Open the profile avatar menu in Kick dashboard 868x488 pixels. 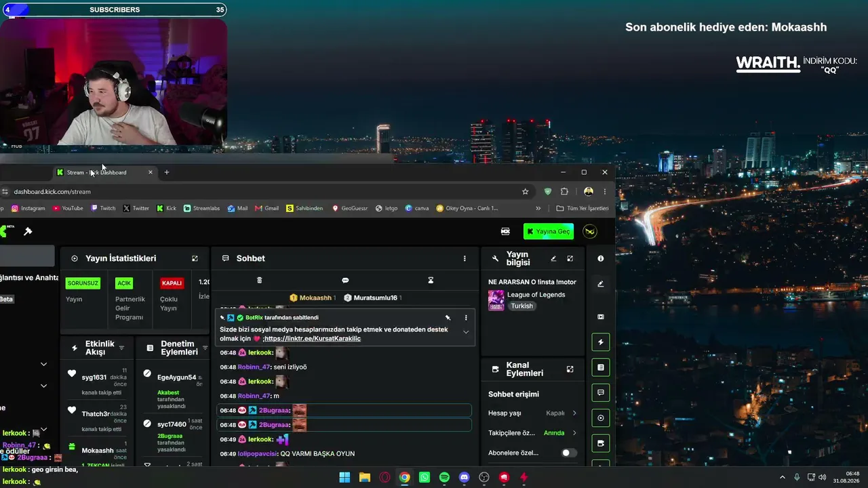coord(590,232)
